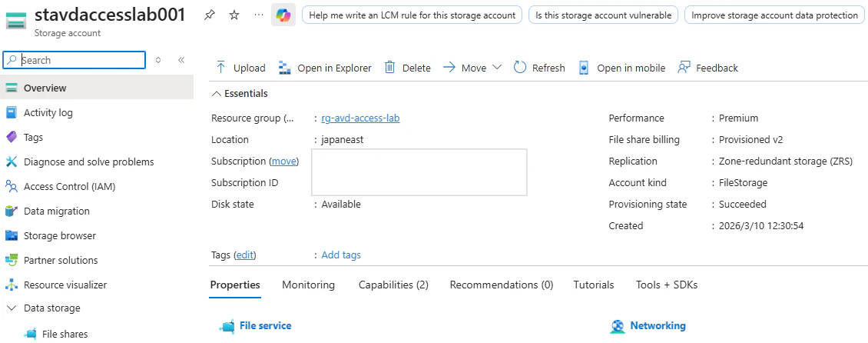This screenshot has height=343, width=868.
Task: Click the Tags edit link
Action: [245, 255]
